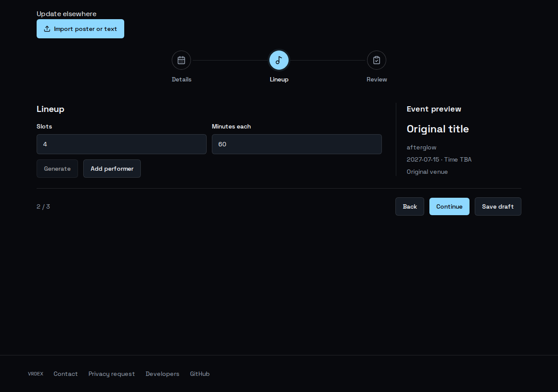Click the Details step label
This screenshot has width=558, height=392.
[181, 79]
